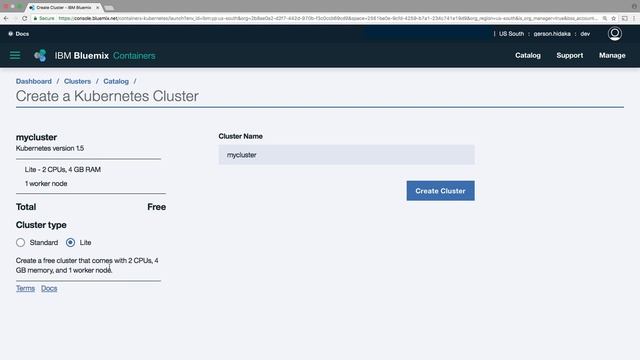Open the dev space selector
640x360 pixels.
tap(585, 33)
